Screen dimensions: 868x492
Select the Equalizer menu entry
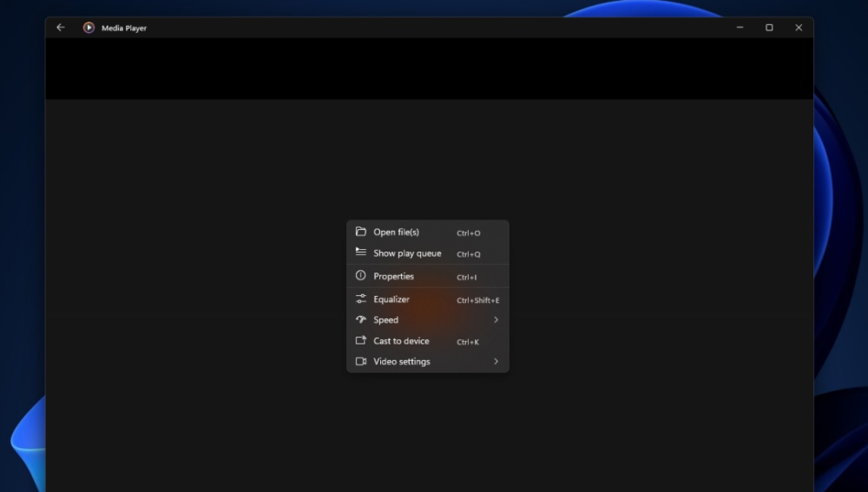click(427, 299)
